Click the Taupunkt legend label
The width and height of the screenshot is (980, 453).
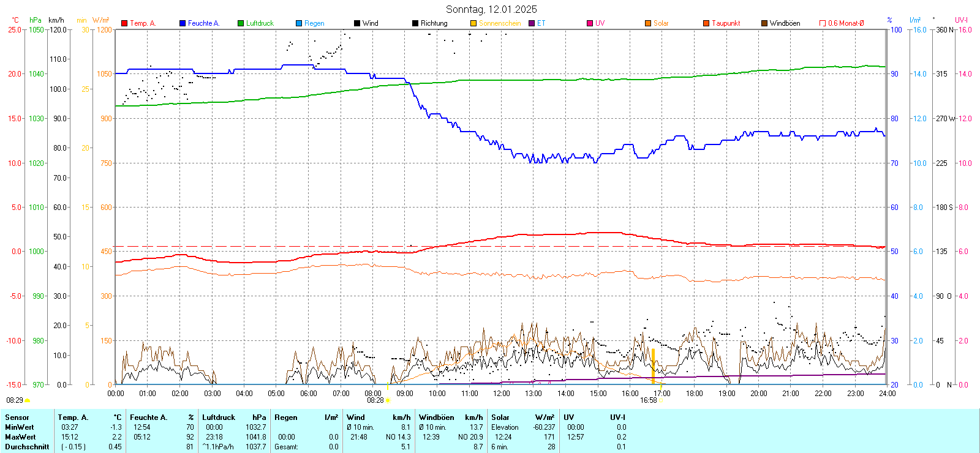click(x=726, y=23)
